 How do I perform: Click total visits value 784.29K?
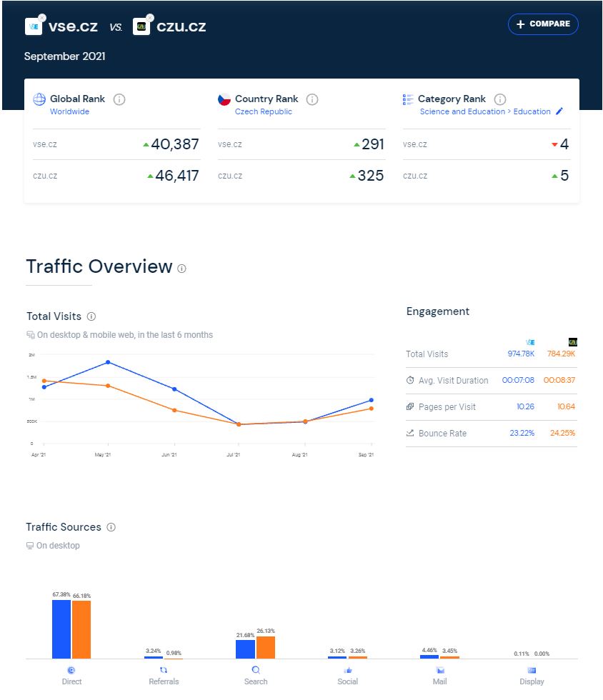[x=562, y=354]
